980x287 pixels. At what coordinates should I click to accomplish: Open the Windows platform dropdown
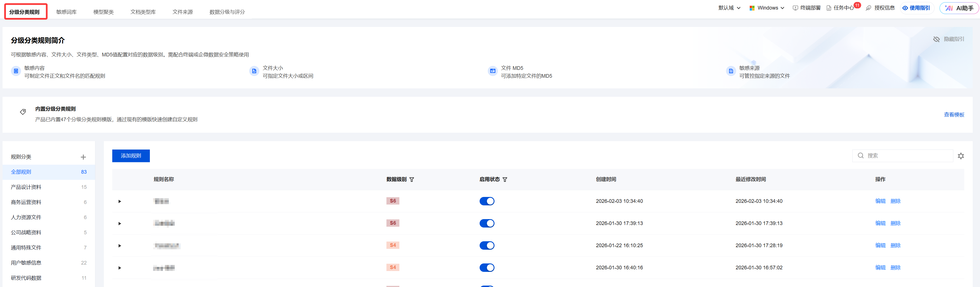point(767,8)
